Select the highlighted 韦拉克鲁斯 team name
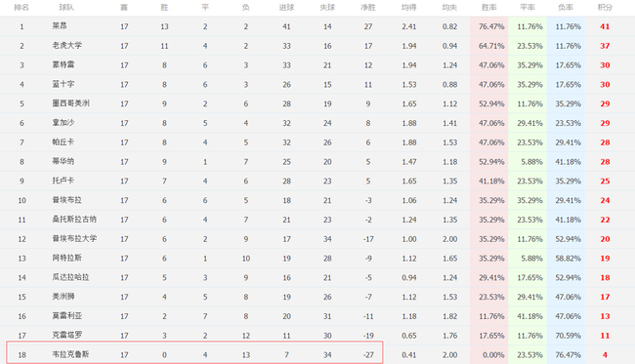The width and height of the screenshot is (635, 364). click(x=71, y=354)
